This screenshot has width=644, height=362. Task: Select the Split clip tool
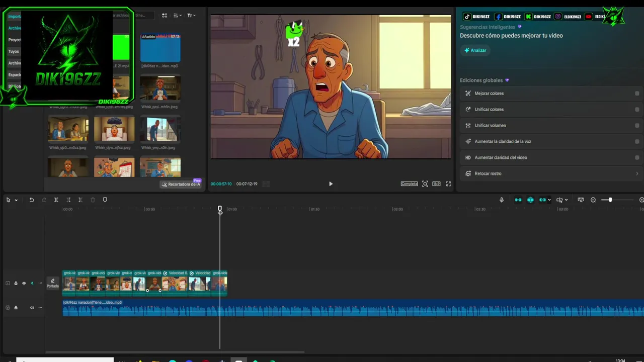(x=56, y=200)
